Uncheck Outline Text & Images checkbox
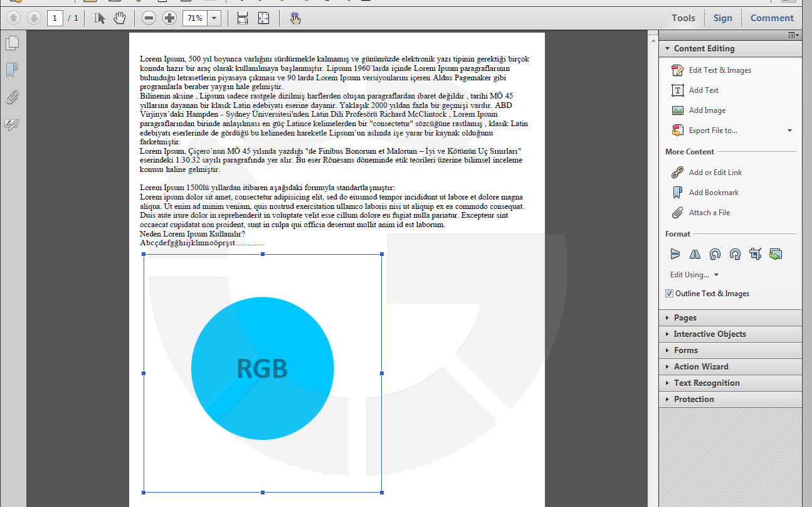 [x=669, y=294]
